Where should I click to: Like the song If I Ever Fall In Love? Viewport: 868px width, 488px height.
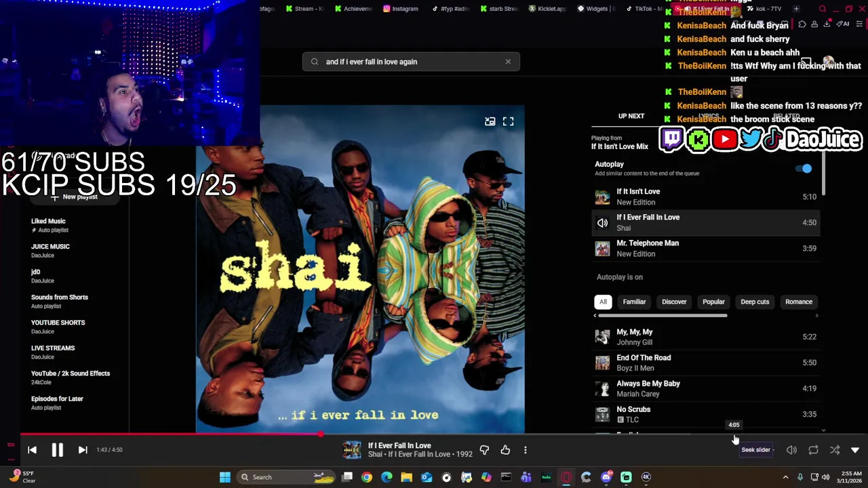[505, 450]
